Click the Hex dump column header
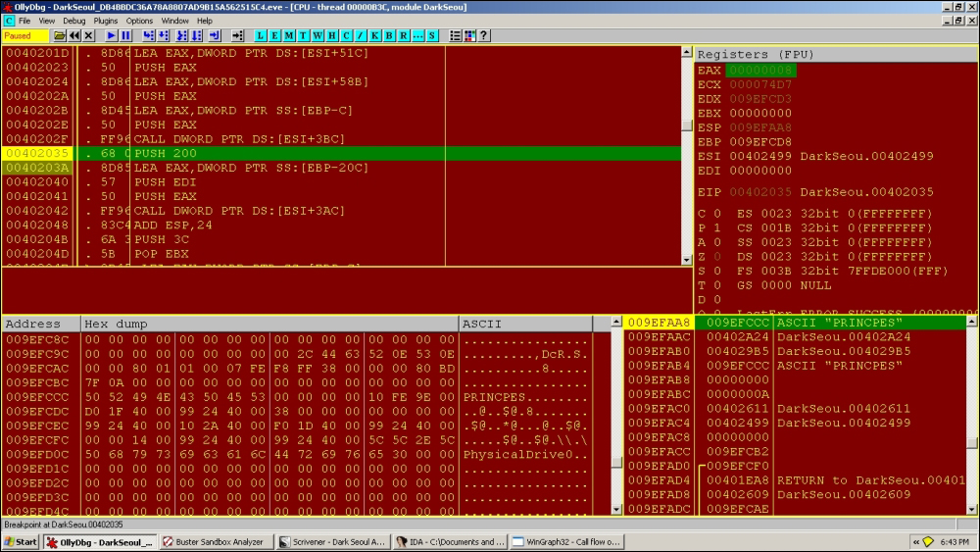This screenshot has height=552, width=980. (x=269, y=324)
